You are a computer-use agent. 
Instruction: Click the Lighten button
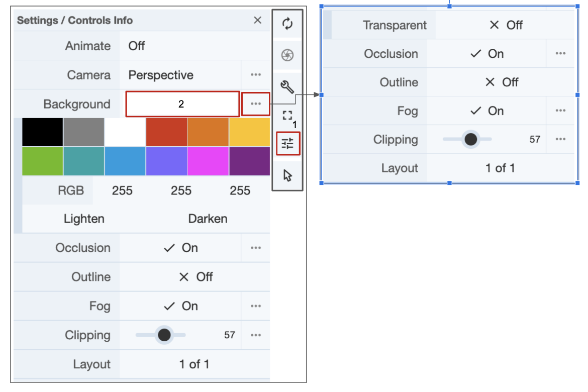pyautogui.click(x=84, y=219)
